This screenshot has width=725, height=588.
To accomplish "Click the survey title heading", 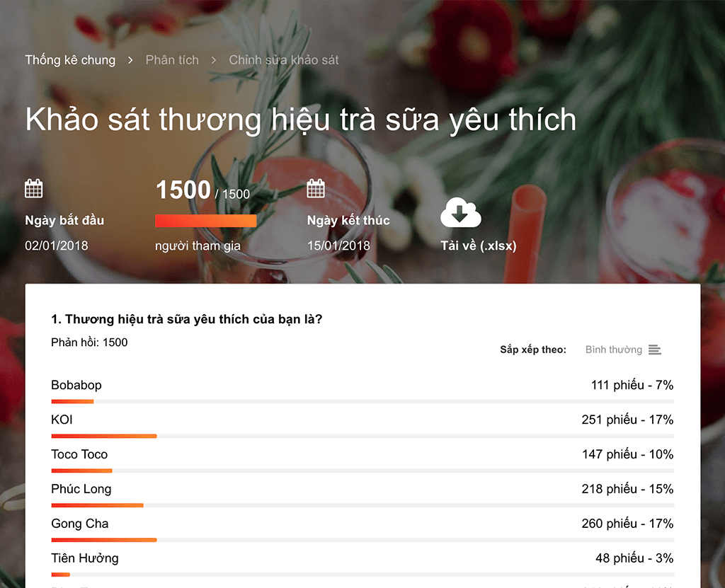I will click(301, 120).
